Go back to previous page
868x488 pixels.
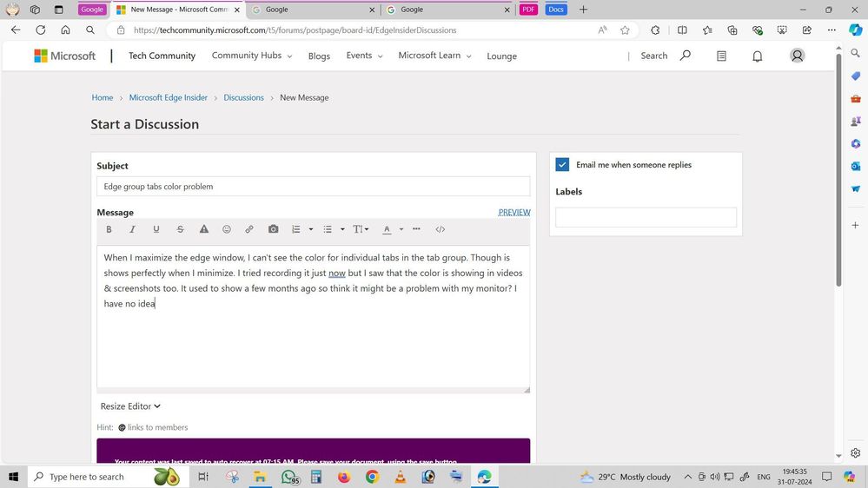tap(16, 30)
